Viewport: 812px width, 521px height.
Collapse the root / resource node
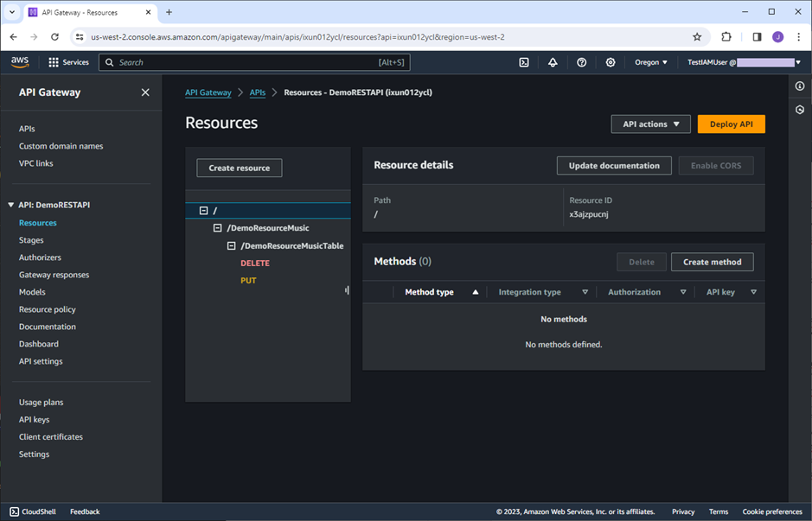203,211
